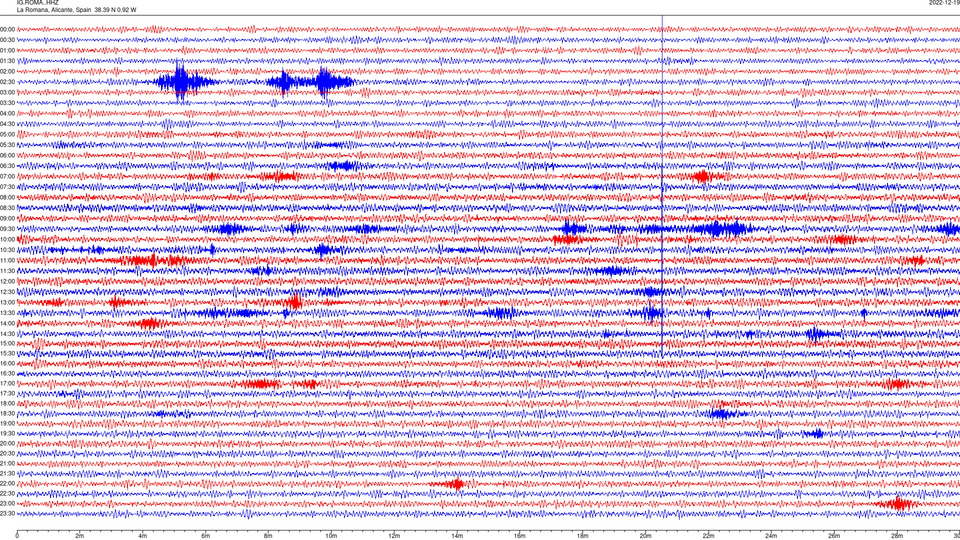The width and height of the screenshot is (960, 540).
Task: Select the 19:30 trace row label
Action: 7,433
